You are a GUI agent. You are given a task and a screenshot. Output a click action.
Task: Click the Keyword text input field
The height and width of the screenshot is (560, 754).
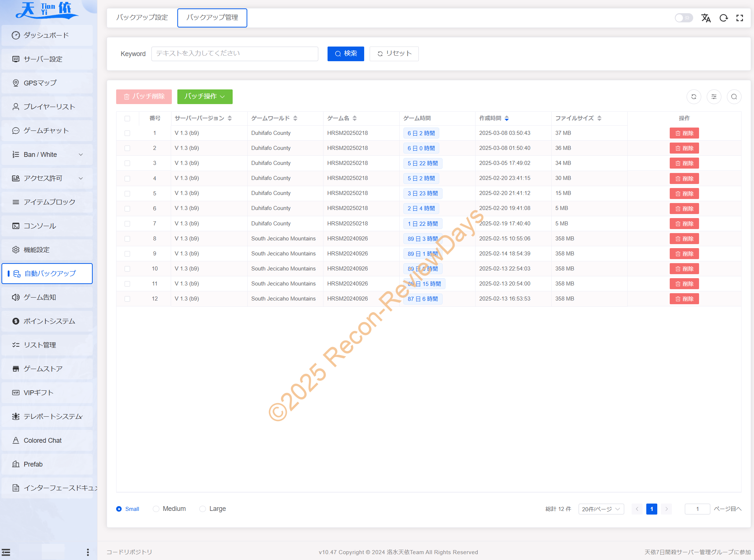(234, 54)
